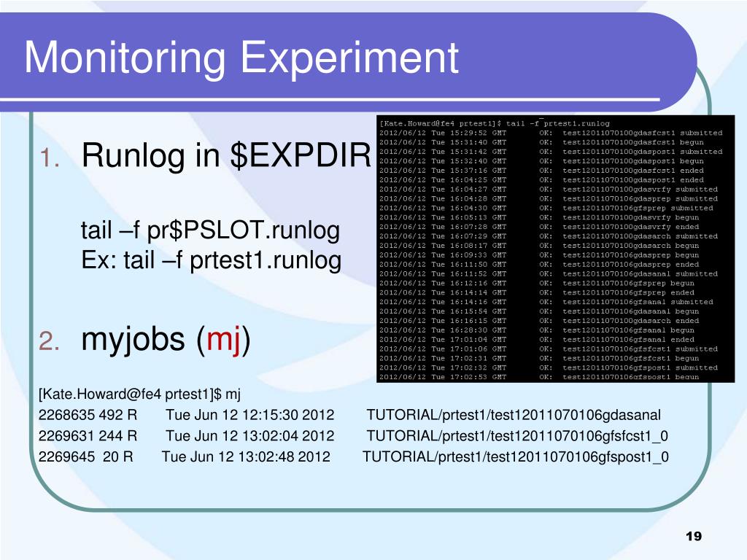Screen dimensions: 747x560
Task: Click log line '17:02:31 gfsfcst1 begun'
Action: (x=539, y=358)
